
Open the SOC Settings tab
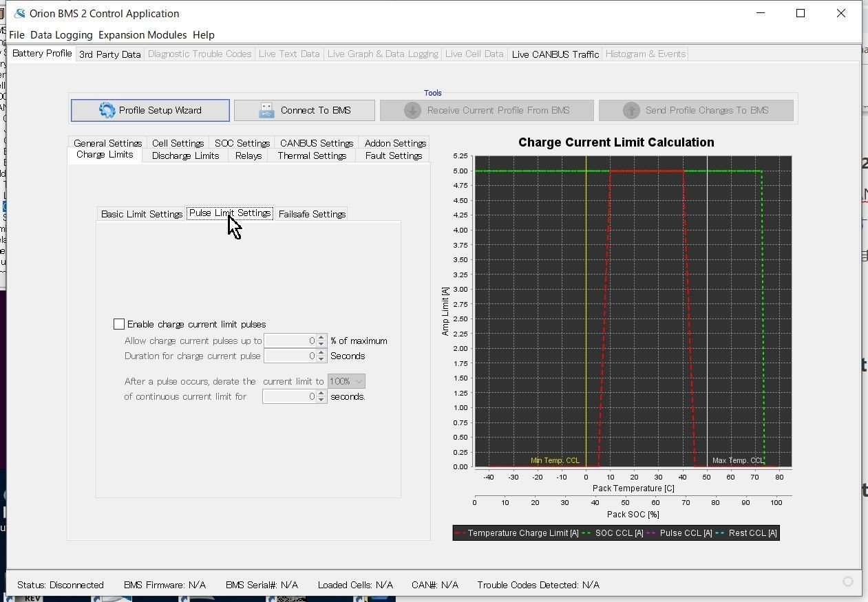coord(242,143)
